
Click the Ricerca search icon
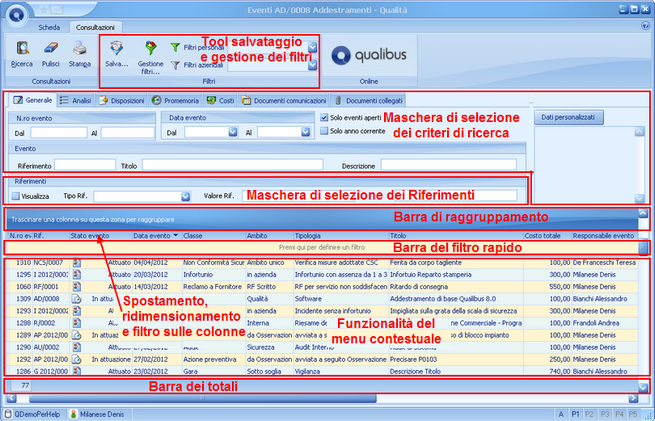(x=22, y=48)
